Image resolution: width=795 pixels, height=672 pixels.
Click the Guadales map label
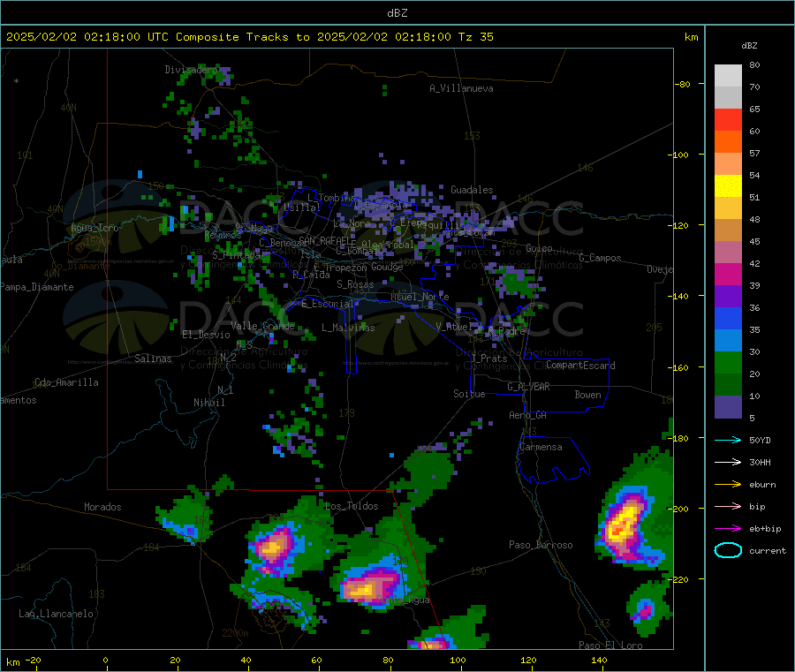472,190
